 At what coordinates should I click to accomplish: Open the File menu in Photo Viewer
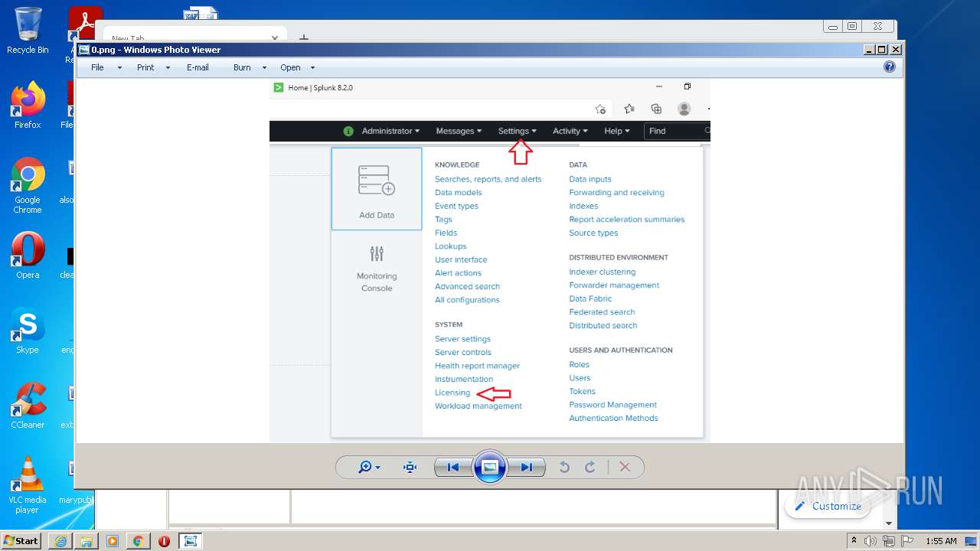click(x=97, y=67)
